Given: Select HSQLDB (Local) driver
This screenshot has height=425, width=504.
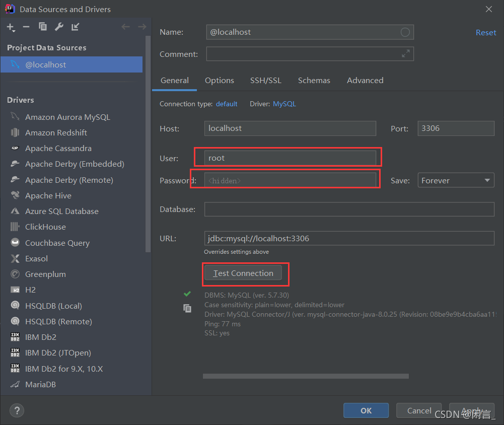Looking at the screenshot, I should tap(53, 306).
